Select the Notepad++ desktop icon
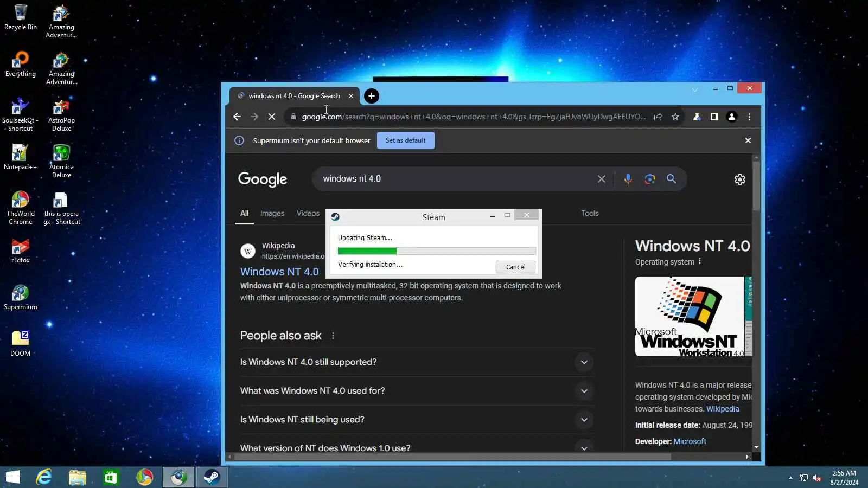 click(x=21, y=157)
